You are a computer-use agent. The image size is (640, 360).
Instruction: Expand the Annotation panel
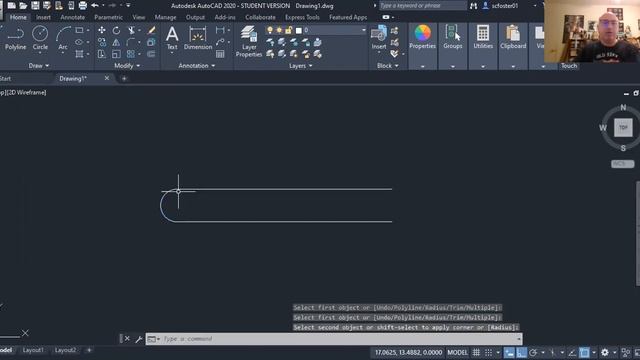(x=196, y=66)
